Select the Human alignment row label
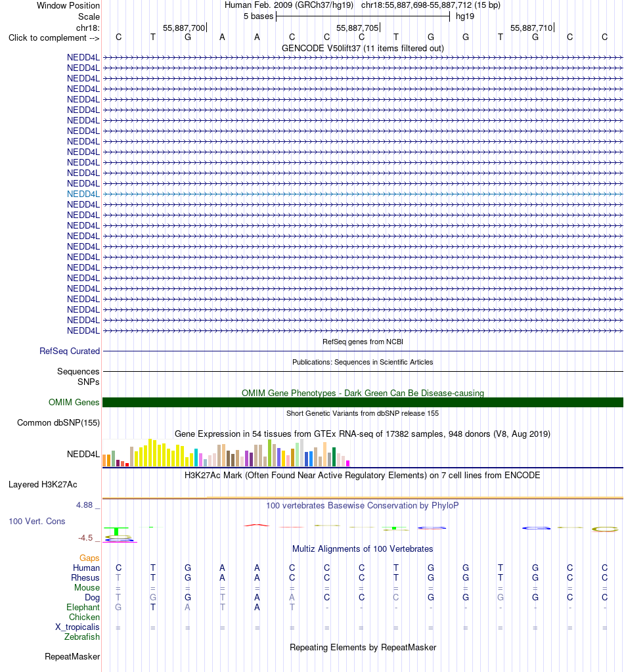624x672 pixels. tap(86, 568)
